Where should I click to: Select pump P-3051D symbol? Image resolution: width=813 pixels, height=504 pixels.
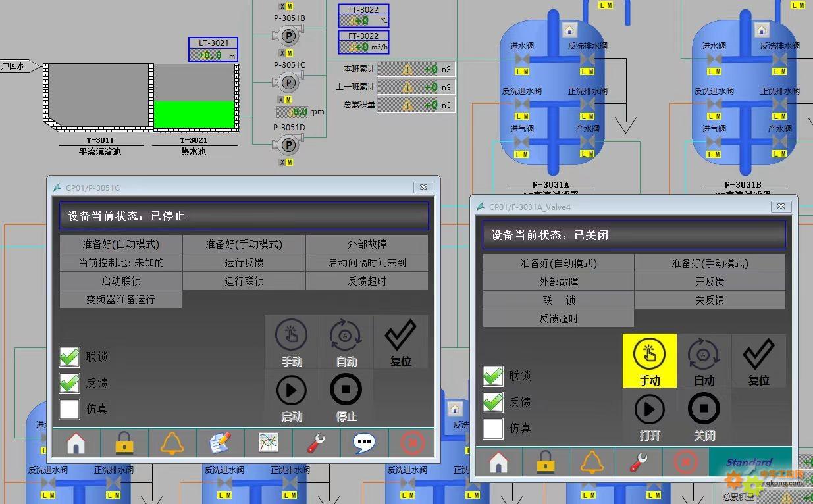point(288,145)
